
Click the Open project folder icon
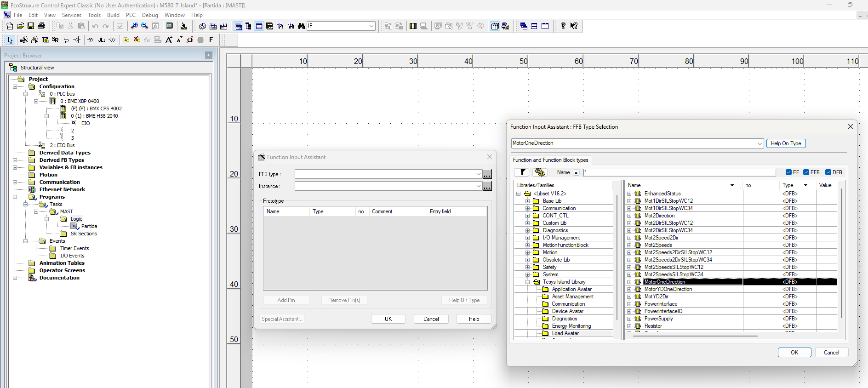[20, 26]
